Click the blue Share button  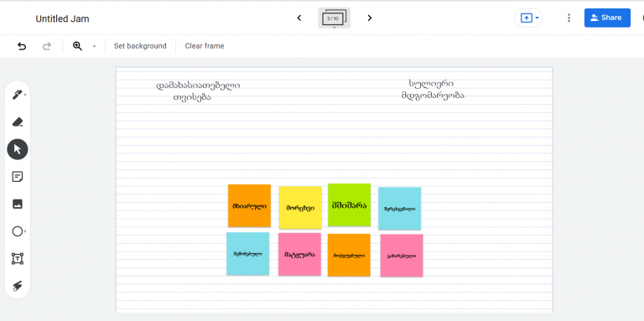point(607,18)
